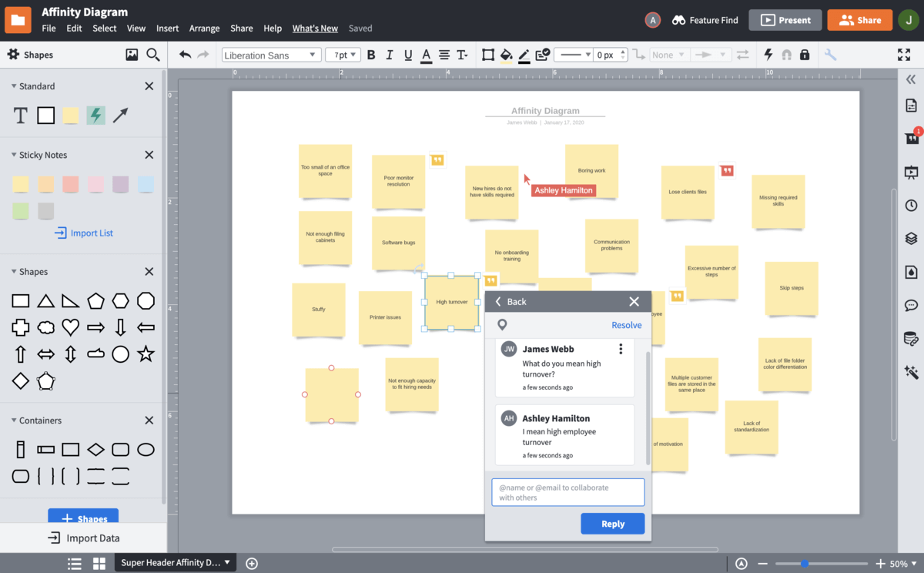Open the Comments panel with notification badge
This screenshot has height=573, width=924.
point(912,139)
